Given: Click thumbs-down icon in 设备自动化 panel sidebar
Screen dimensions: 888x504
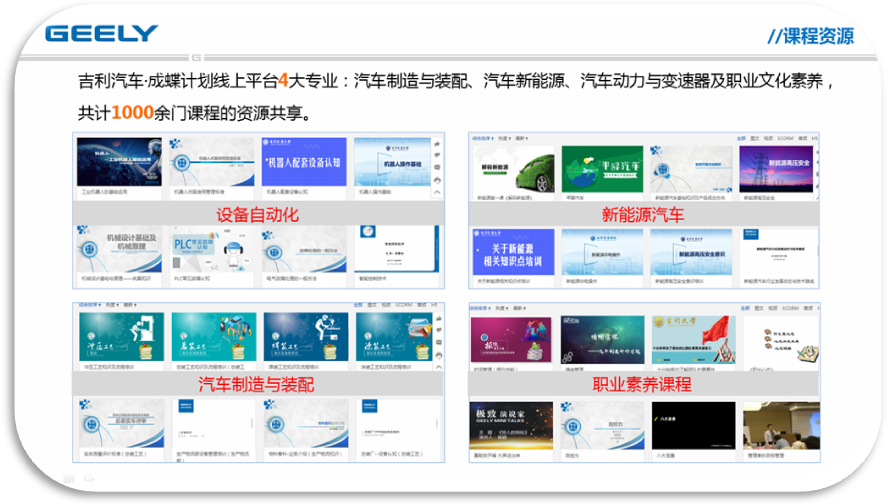Looking at the screenshot, I should (437, 155).
